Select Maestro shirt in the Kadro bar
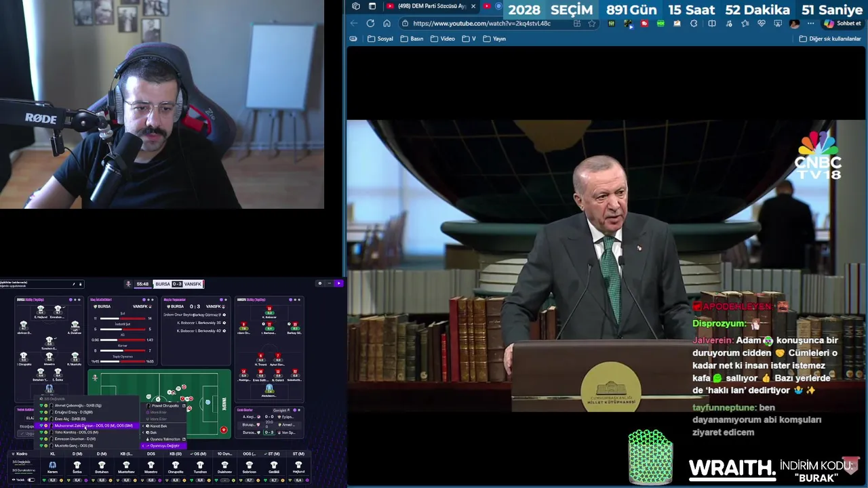 pos(151,465)
